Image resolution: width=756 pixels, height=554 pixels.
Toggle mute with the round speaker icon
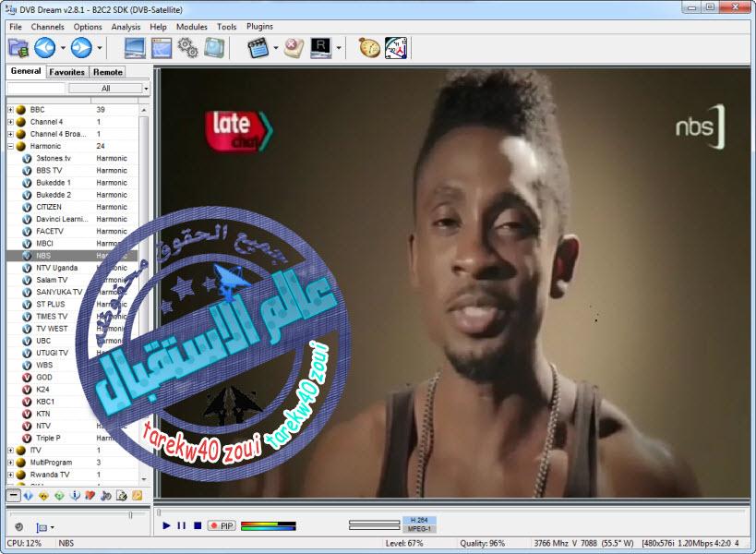click(x=18, y=527)
